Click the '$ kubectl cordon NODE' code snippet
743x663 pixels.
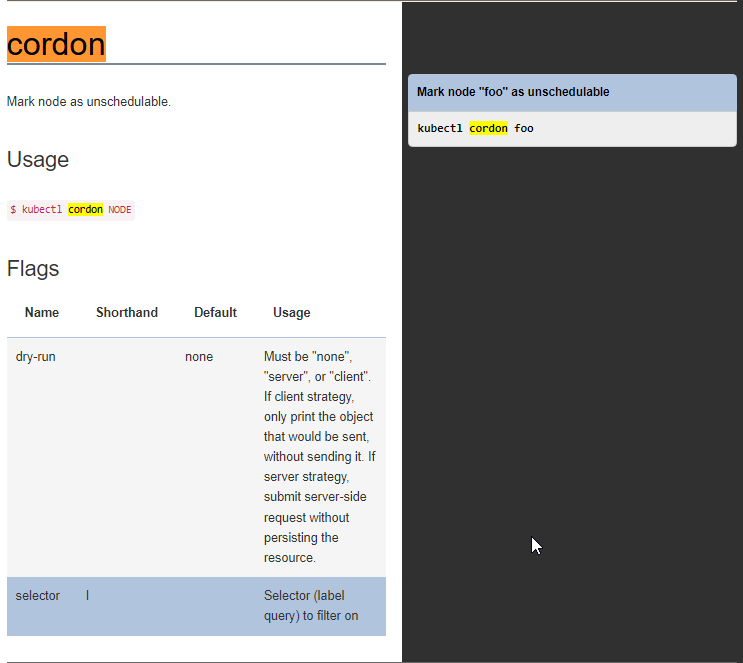pos(71,210)
